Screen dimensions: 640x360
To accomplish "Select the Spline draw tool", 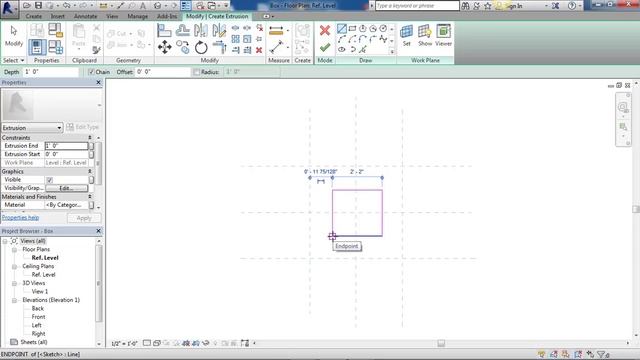I will [383, 39].
